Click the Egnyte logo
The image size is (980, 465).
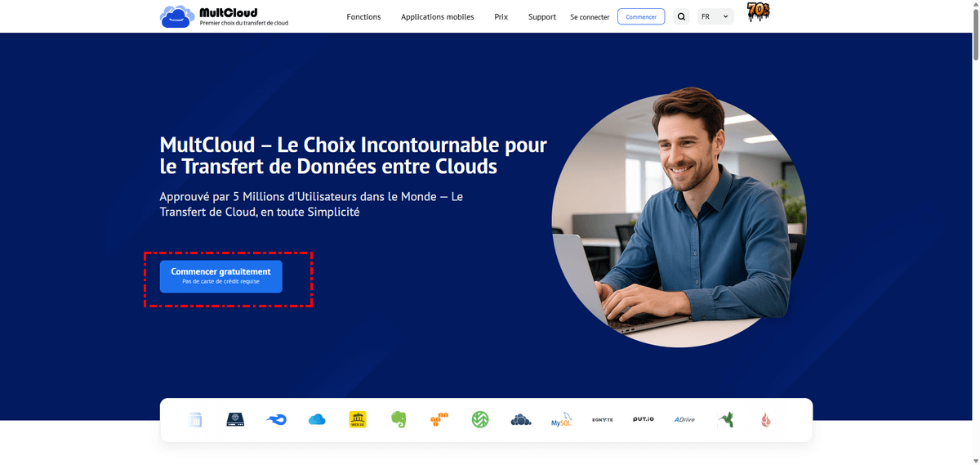tap(603, 420)
